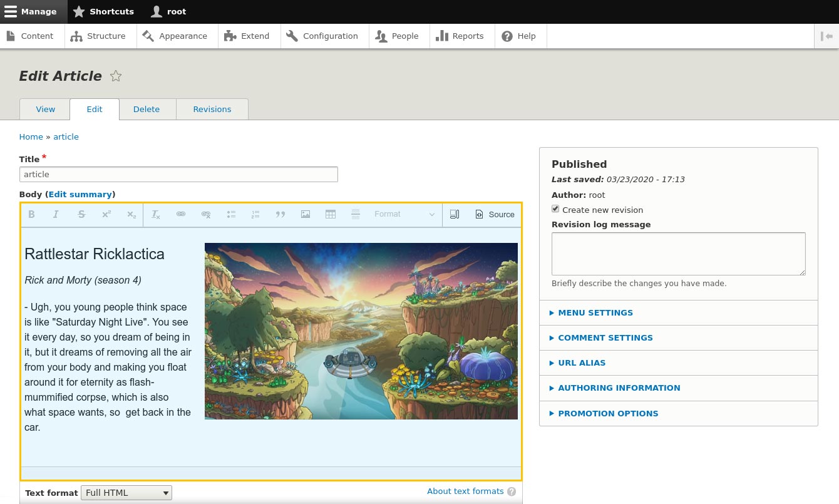
Task: Apply Superscript formatting
Action: point(106,214)
